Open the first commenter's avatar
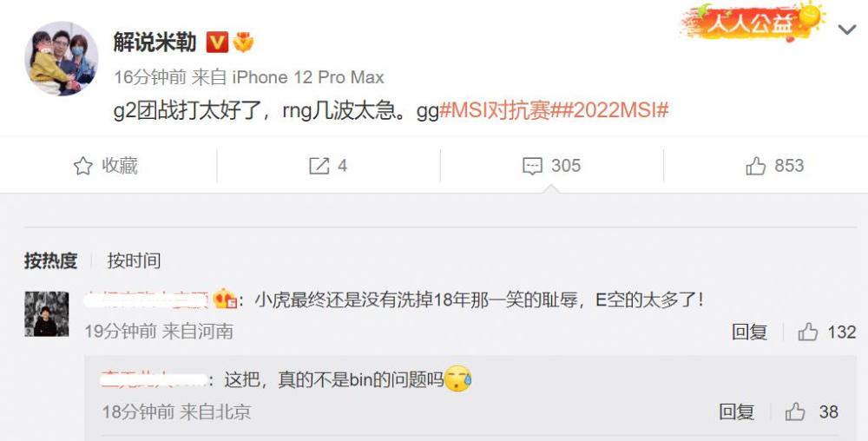 pyautogui.click(x=47, y=313)
